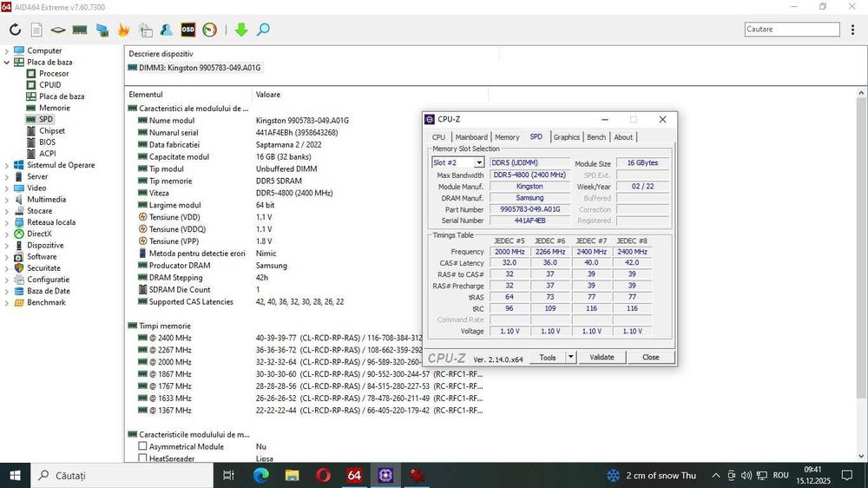This screenshot has height=488, width=868.
Task: Select Memorie in the tree
Action: 54,108
